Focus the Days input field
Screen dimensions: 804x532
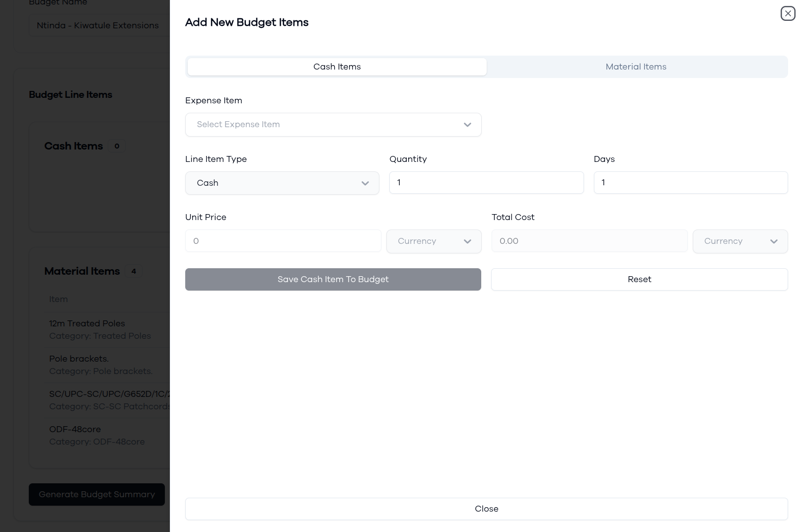tap(690, 183)
